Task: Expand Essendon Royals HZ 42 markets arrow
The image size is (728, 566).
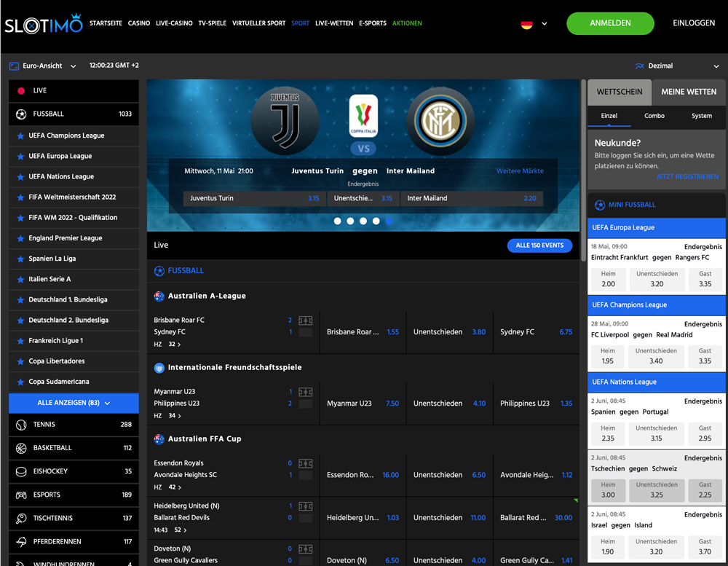Action: [x=179, y=488]
